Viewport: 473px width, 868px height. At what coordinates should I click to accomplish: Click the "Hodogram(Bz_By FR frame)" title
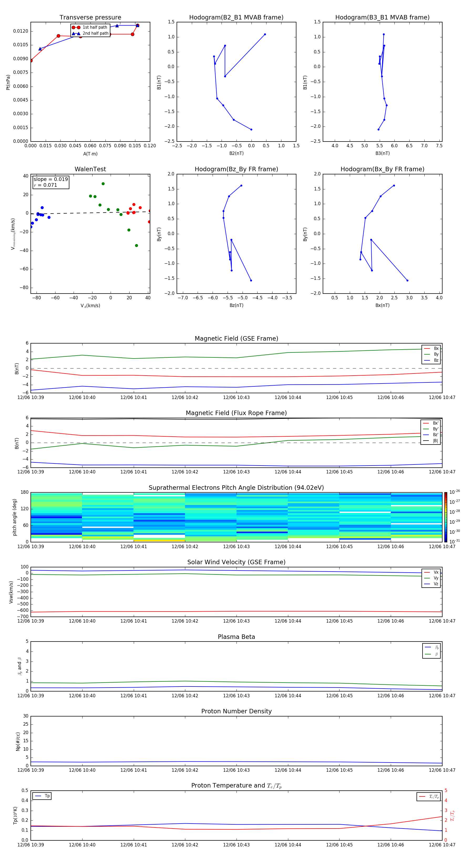pos(236,169)
